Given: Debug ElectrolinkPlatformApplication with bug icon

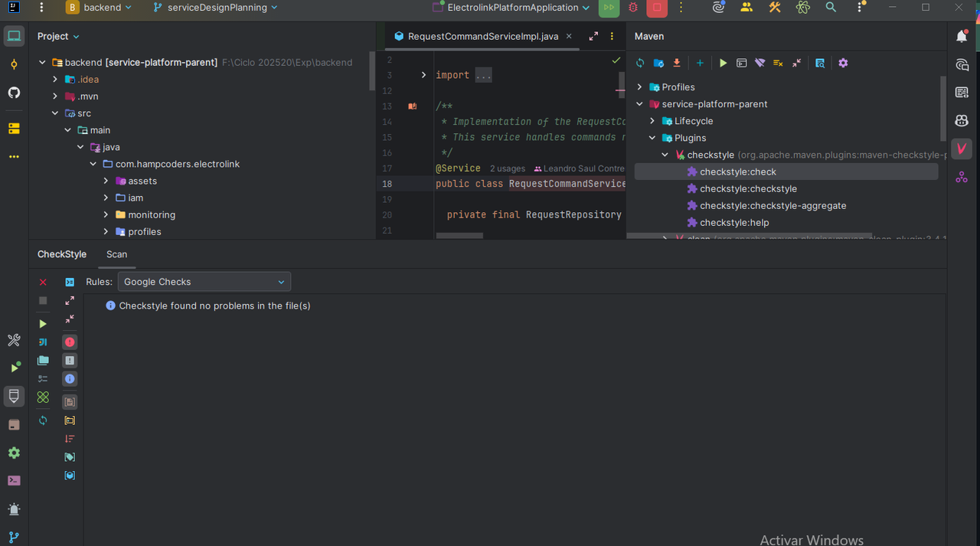Looking at the screenshot, I should [632, 8].
